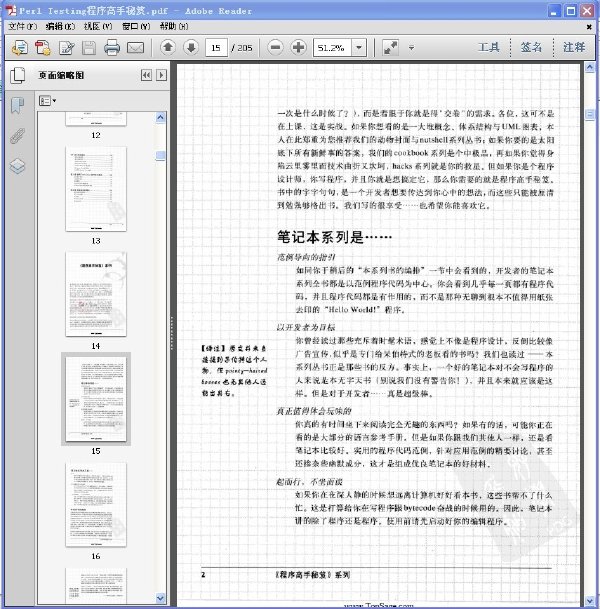This screenshot has width=600, height=609.
Task: Zoom out with the minus button
Action: [x=275, y=47]
